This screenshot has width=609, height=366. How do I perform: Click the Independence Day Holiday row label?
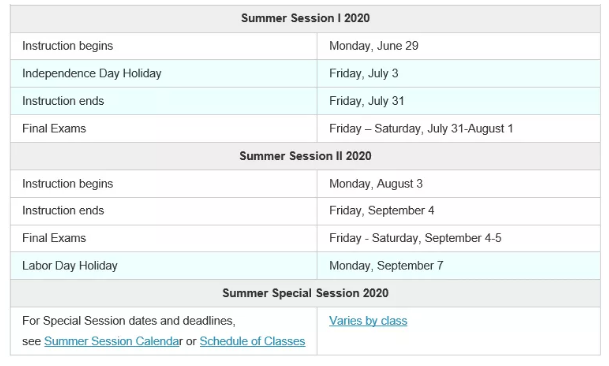[92, 73]
